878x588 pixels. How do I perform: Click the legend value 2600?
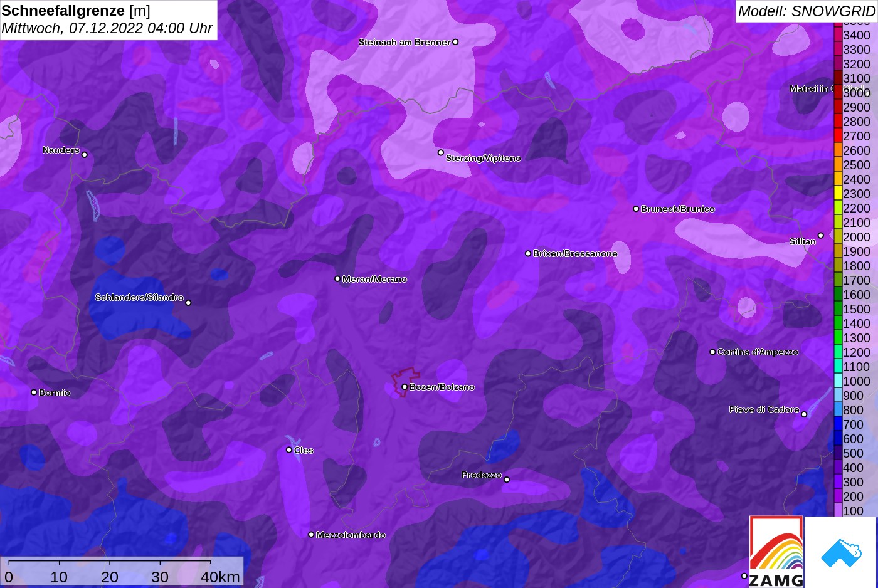coord(857,150)
